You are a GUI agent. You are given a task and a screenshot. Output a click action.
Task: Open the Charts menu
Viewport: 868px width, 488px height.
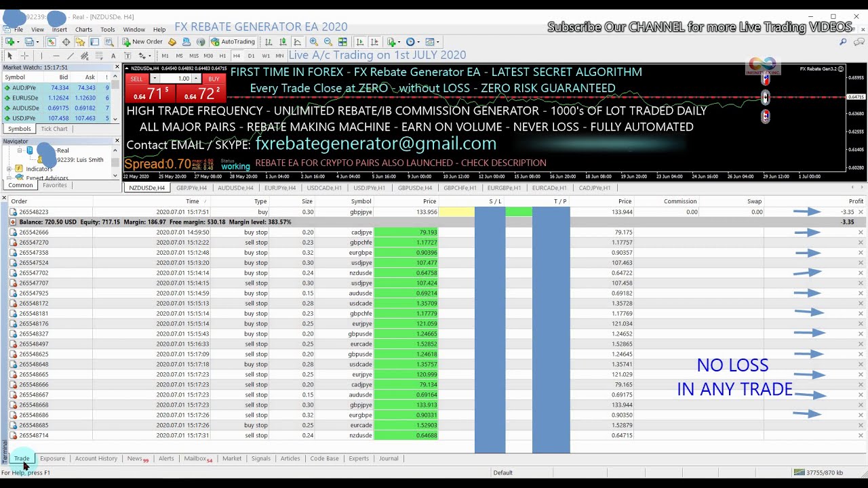point(83,30)
